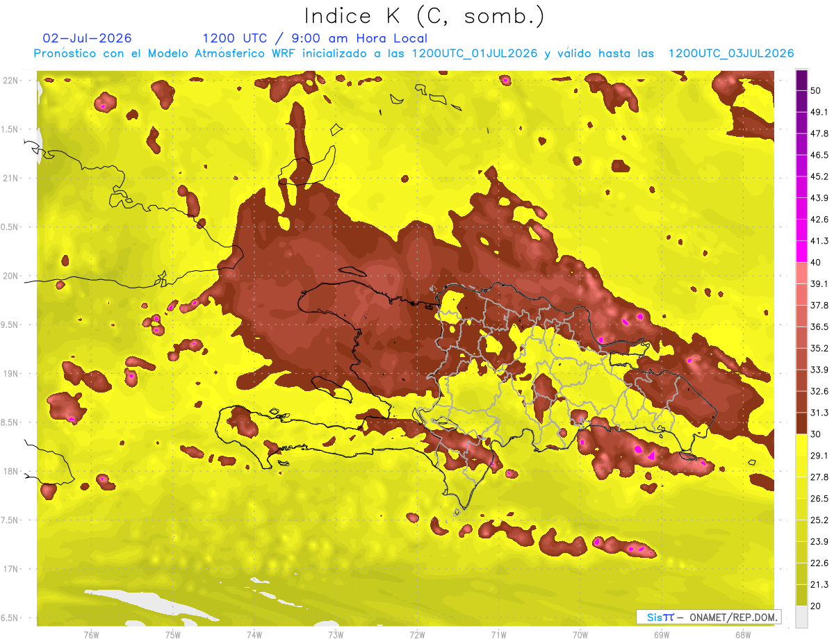Click colorbar value "42.6"
This screenshot has width=834, height=644.
819,220
